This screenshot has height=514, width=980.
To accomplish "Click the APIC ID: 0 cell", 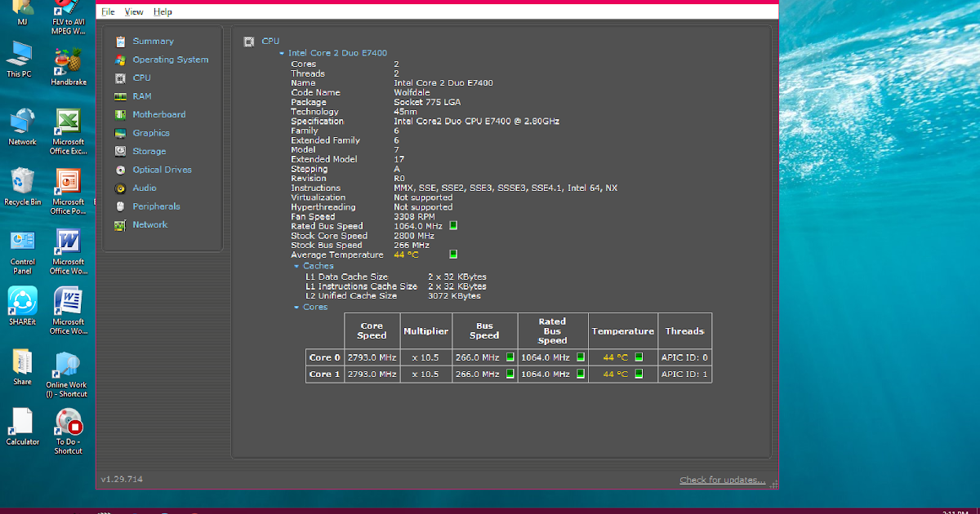I will coord(684,357).
